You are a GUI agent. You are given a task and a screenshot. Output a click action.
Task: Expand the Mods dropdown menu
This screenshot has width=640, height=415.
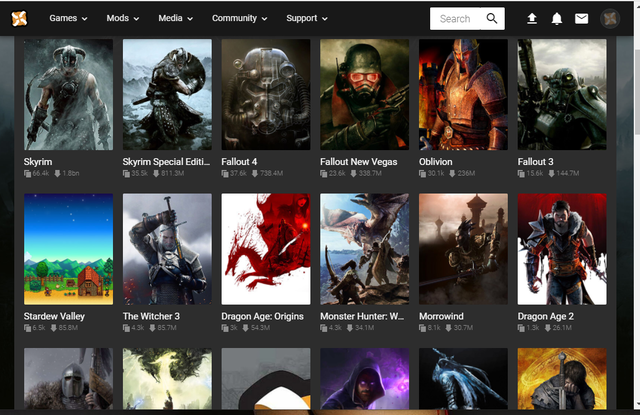[x=124, y=18]
